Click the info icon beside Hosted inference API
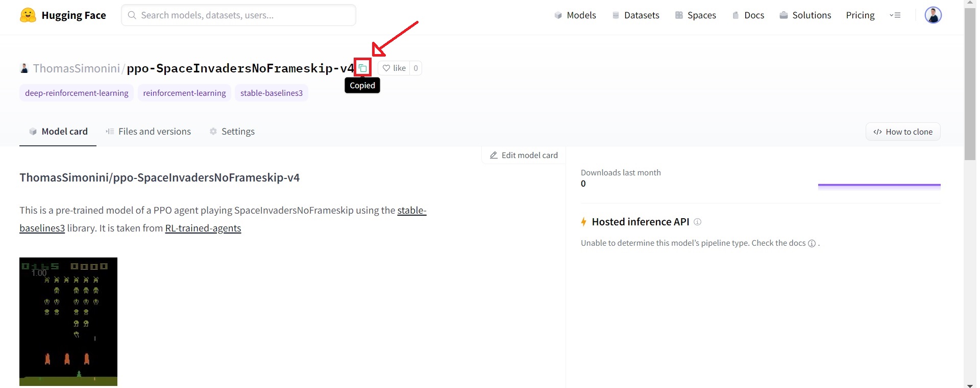 [x=697, y=222]
